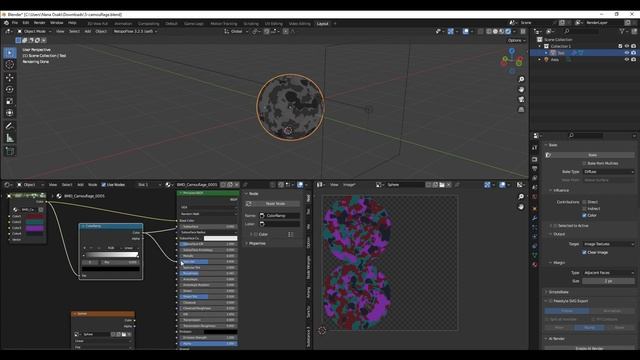
Task: Toggle camera view in the 3D viewport
Action: click(x=521, y=100)
